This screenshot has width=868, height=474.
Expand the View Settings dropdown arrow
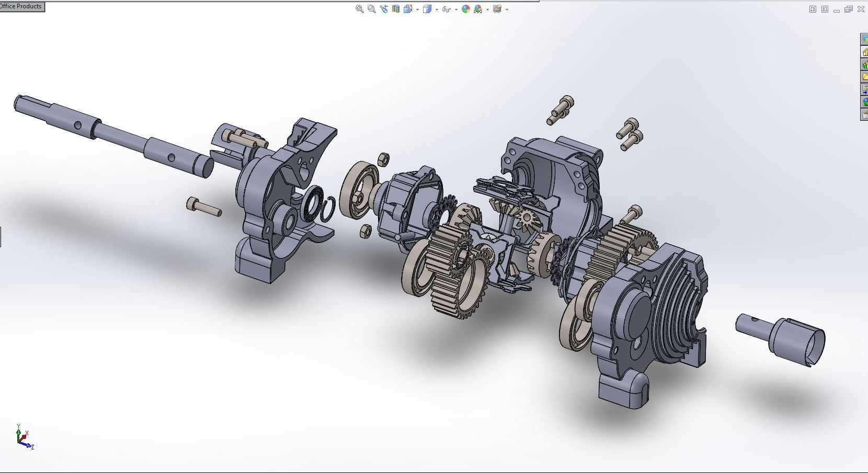[x=507, y=9]
